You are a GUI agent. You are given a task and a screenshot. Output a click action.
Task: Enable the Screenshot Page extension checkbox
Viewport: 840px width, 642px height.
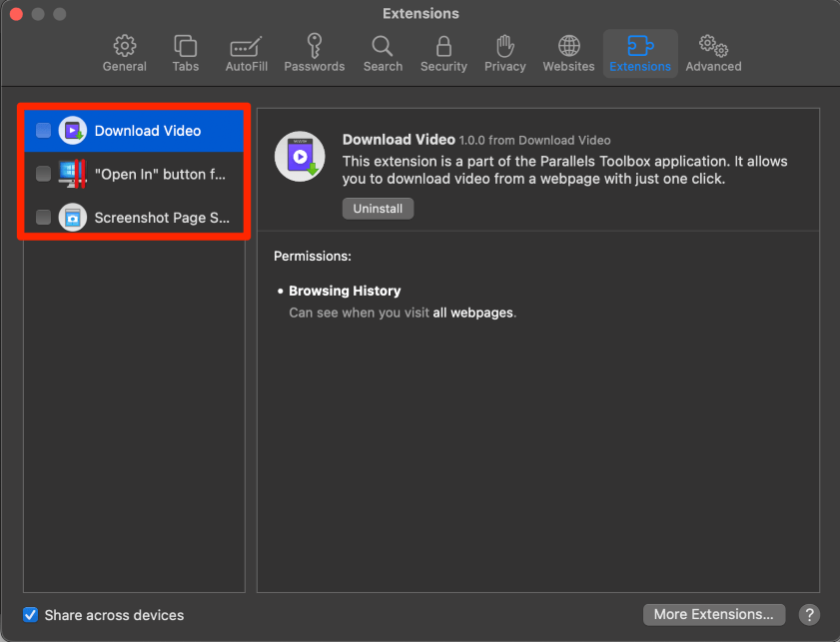tap(43, 217)
